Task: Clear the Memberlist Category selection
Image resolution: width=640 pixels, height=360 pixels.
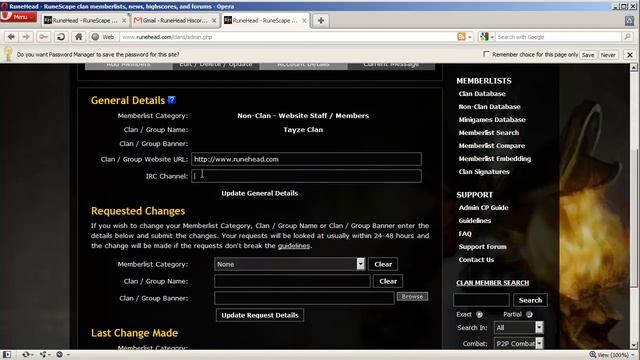Action: 383,264
